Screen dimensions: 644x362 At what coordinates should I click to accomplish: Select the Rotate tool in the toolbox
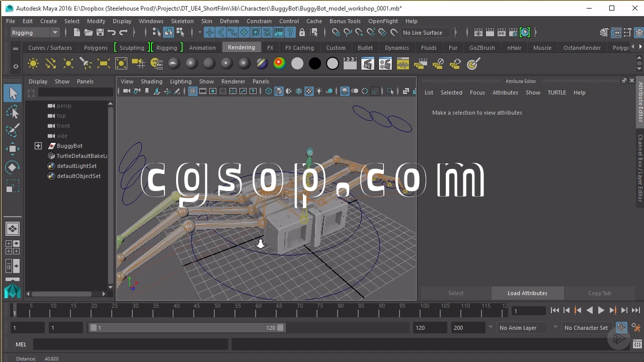tap(13, 167)
